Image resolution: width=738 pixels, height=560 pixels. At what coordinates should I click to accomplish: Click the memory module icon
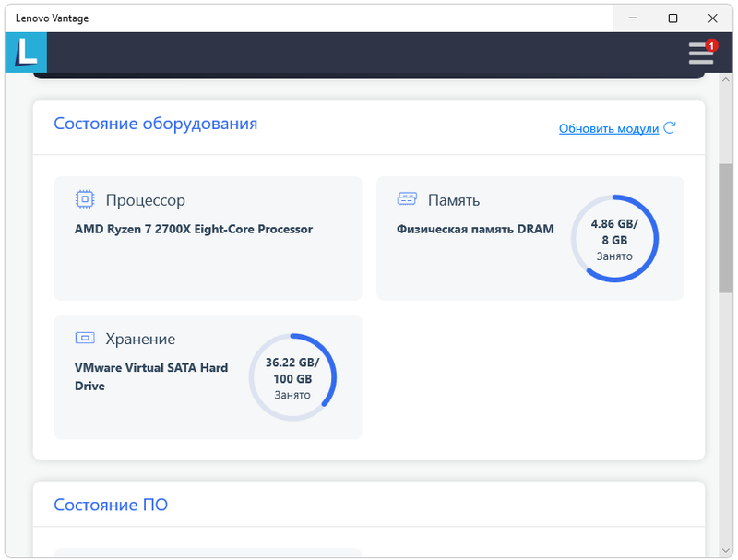click(x=407, y=199)
